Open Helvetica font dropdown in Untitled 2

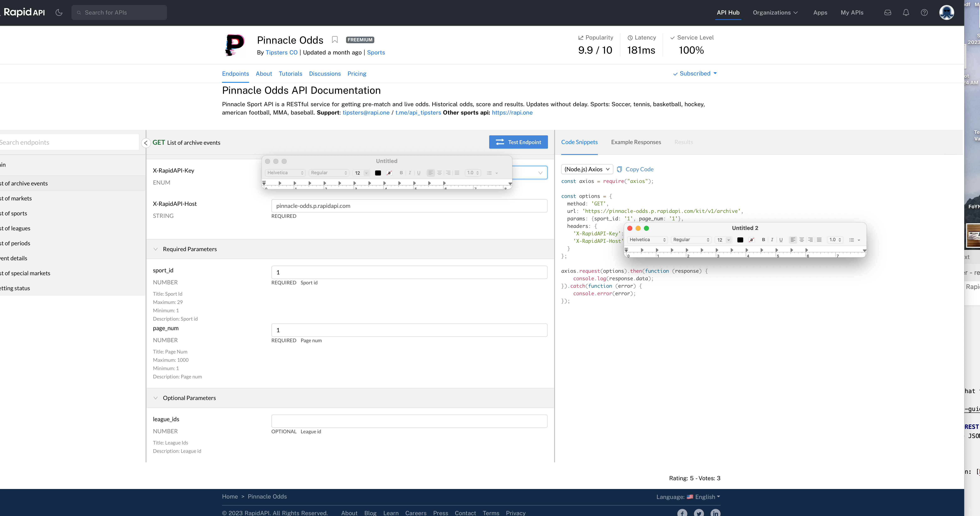647,240
